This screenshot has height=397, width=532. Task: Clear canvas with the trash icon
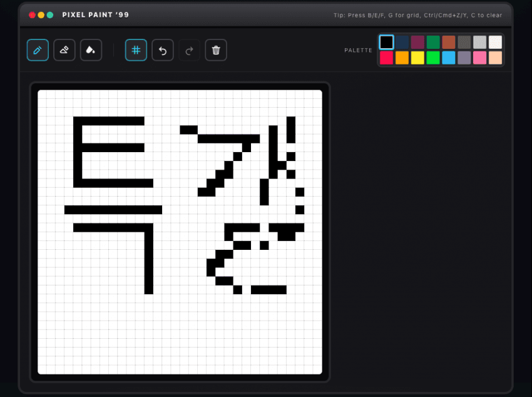click(216, 50)
